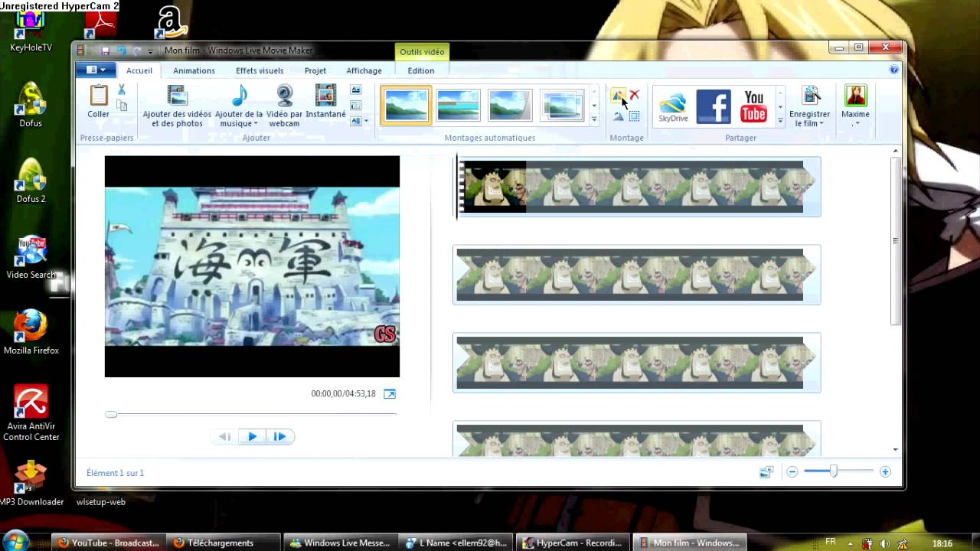Click the Coller paste icon
The height and width of the screenshot is (551, 980).
98,96
